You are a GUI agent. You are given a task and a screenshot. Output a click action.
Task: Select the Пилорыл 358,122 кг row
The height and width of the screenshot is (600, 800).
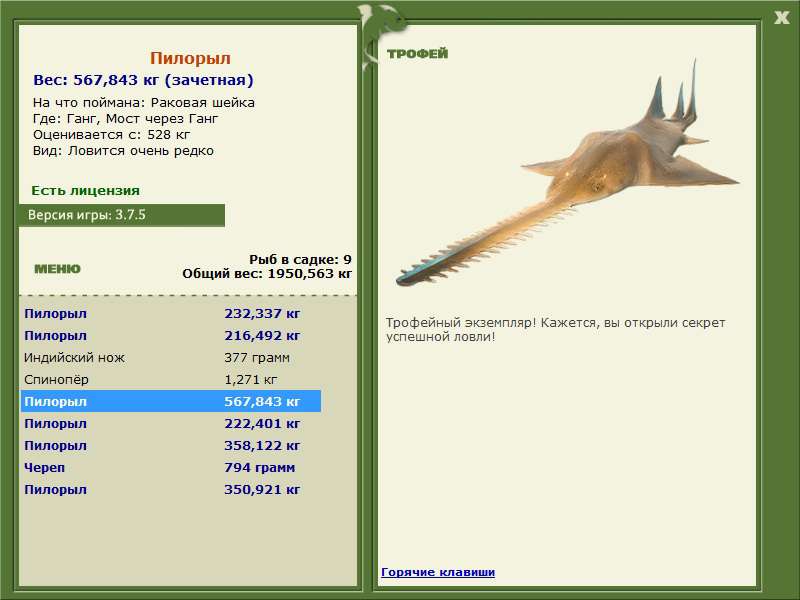[x=171, y=445]
